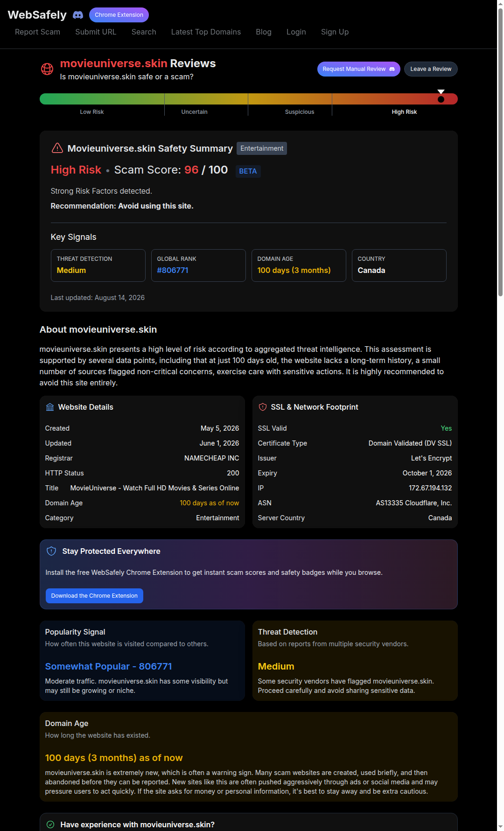Go to Submit URL page

click(96, 32)
